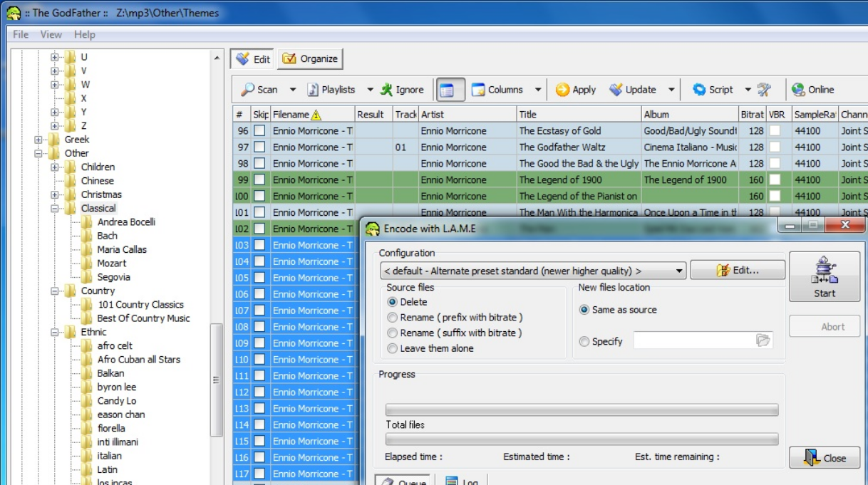This screenshot has width=868, height=485.
Task: Click the folder tree vertical scrollbar
Action: (217, 380)
